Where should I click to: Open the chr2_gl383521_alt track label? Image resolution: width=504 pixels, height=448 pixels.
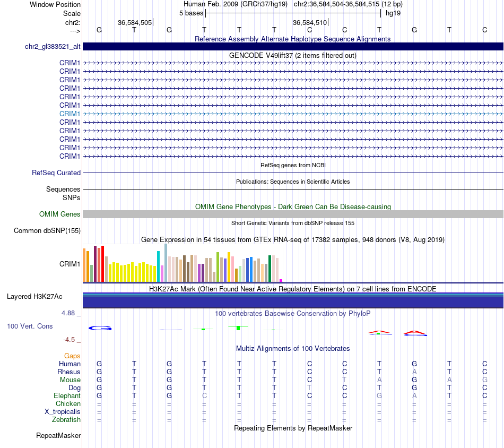53,46
